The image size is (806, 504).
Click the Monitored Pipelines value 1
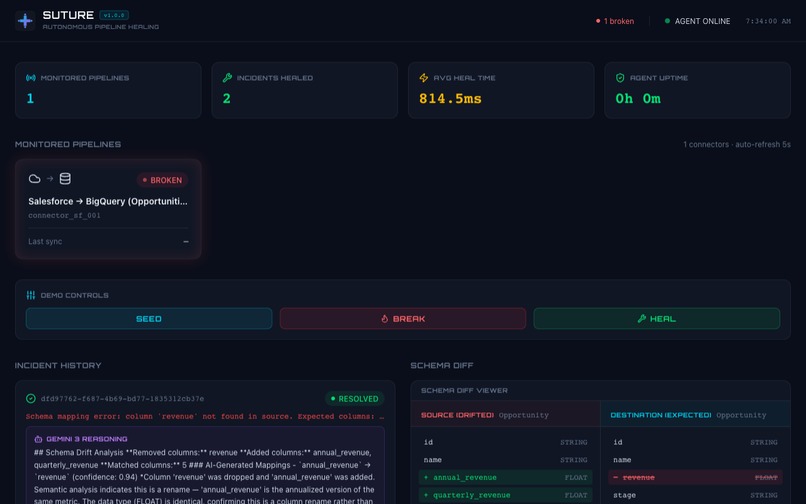[x=30, y=99]
